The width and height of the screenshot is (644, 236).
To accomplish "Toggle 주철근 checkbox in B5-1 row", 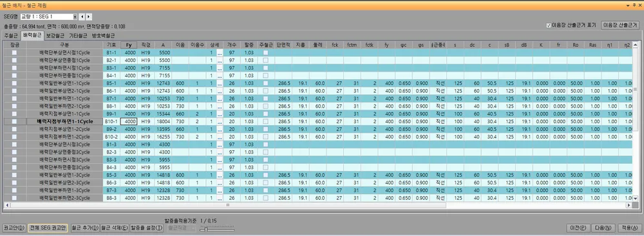I will pyautogui.click(x=266, y=83).
